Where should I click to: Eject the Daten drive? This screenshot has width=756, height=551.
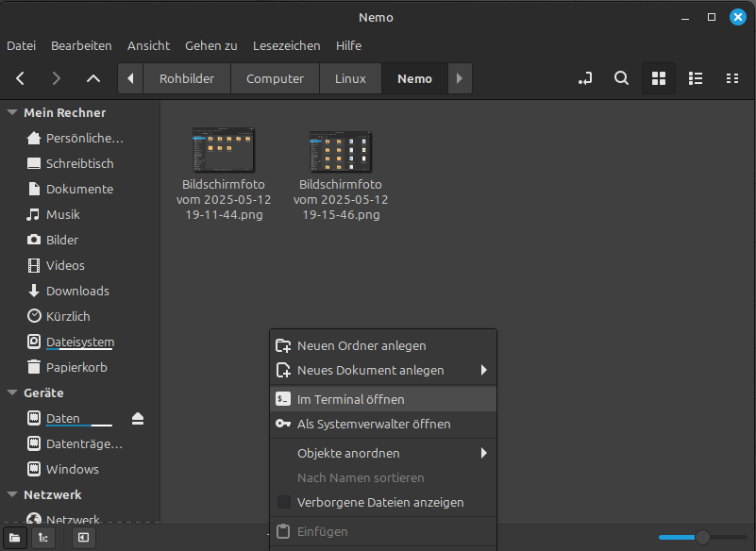tap(138, 419)
